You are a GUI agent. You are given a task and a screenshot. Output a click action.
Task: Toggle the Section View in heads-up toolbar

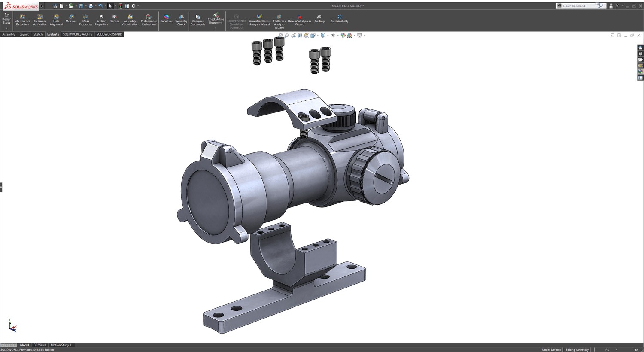pyautogui.click(x=300, y=35)
